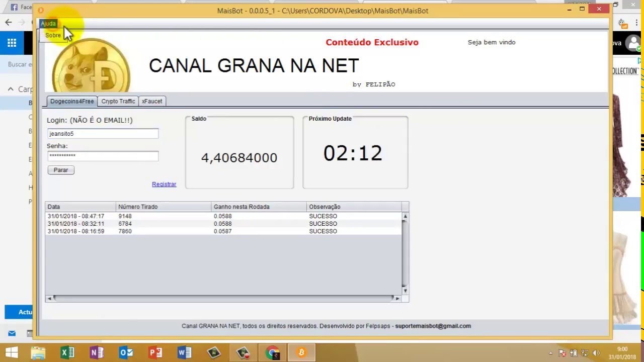Click the Parar button
Viewport: 644px width, 362px height.
coord(61,170)
